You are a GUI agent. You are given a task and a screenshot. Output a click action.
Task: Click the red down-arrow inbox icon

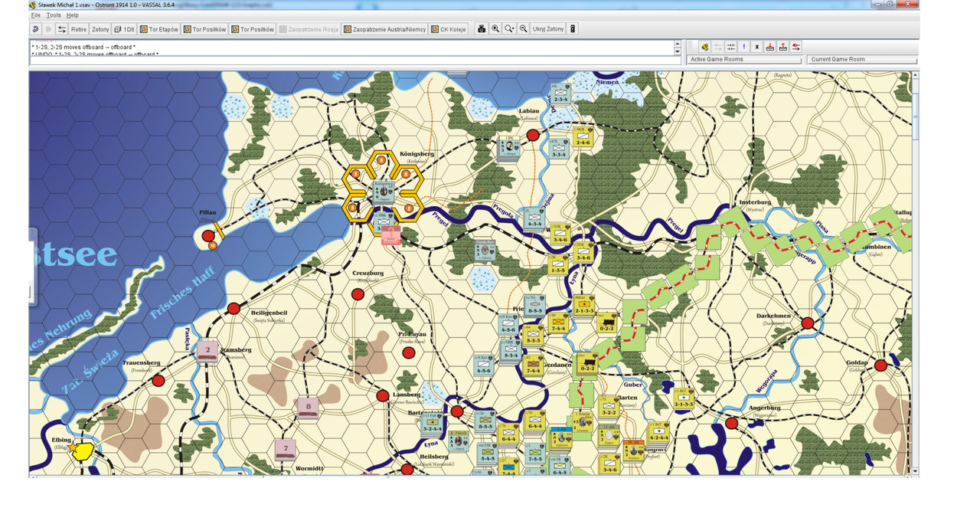click(x=770, y=47)
